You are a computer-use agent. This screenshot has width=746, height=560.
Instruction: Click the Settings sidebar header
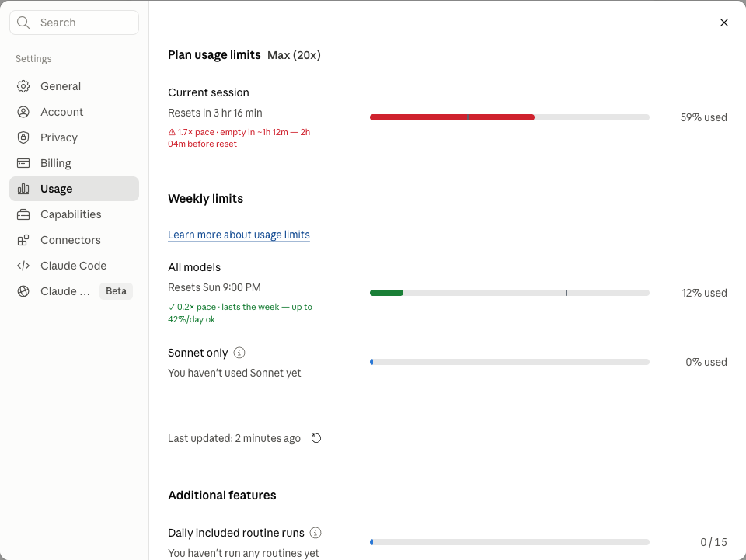[33, 59]
